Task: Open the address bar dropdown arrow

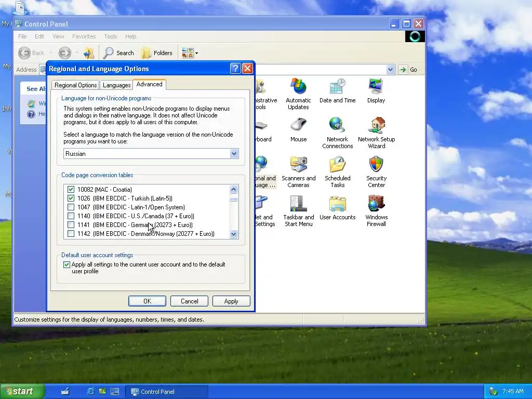Action: 390,70
